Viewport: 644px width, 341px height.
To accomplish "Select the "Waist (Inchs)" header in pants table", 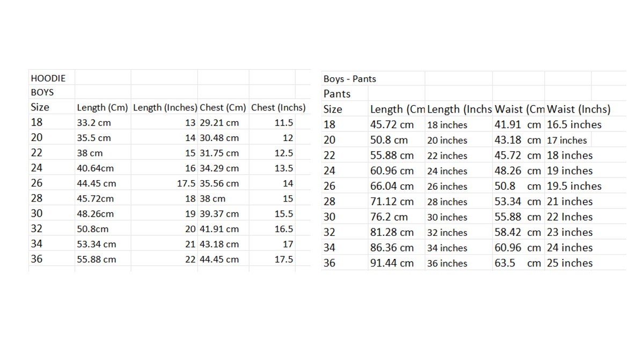I will coord(579,109).
